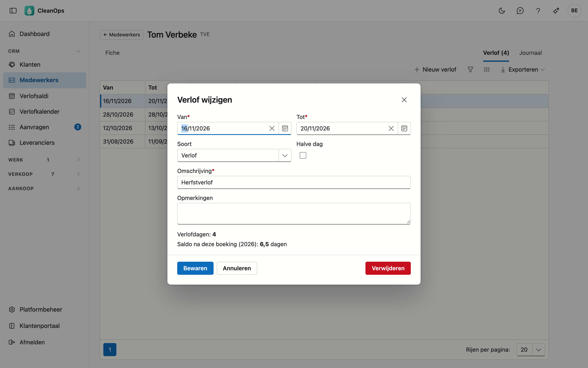Click the Annuleren button
Image resolution: width=588 pixels, height=368 pixels.
[x=237, y=268]
